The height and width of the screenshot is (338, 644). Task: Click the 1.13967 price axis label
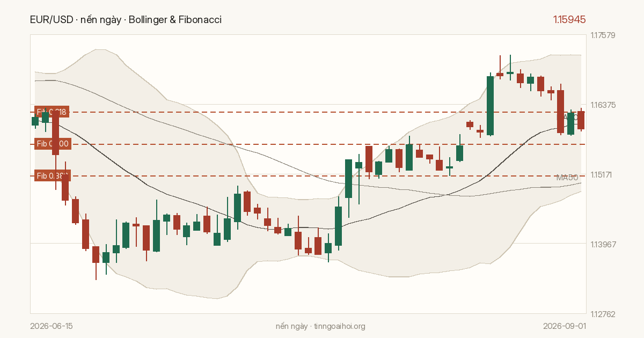pos(603,245)
